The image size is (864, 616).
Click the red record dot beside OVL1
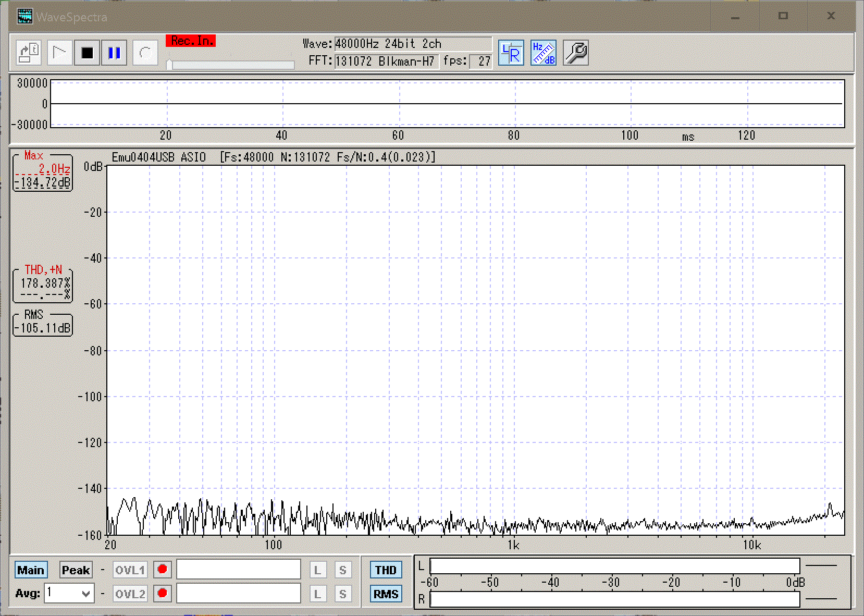pyautogui.click(x=162, y=570)
